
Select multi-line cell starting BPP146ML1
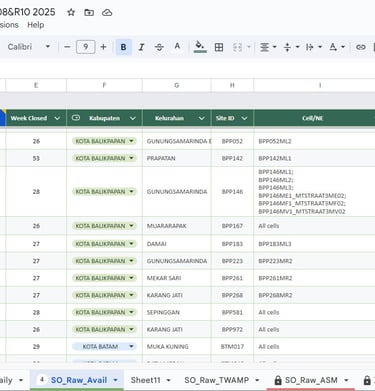(314, 192)
